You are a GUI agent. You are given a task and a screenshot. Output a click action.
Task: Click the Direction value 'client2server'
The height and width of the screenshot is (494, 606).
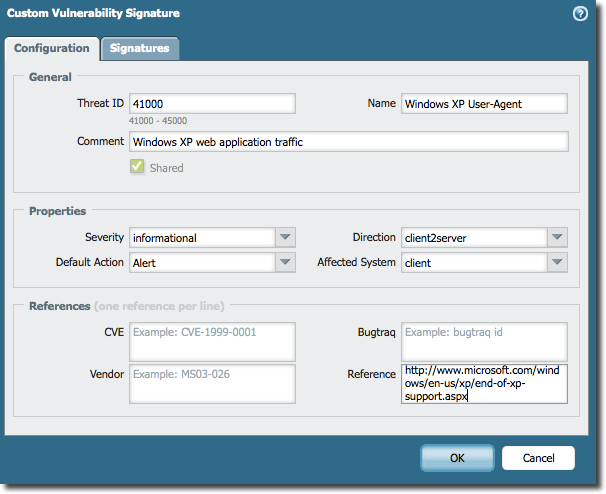coord(436,238)
